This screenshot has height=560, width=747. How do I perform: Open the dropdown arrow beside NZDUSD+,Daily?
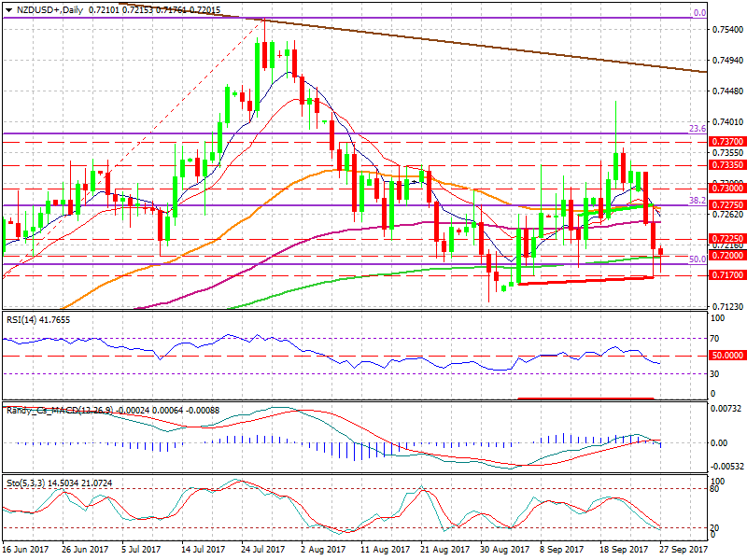8,8
